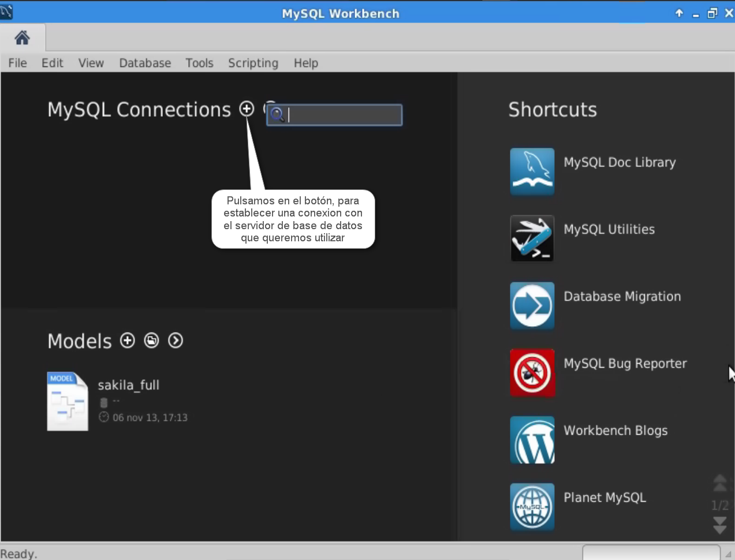This screenshot has width=735, height=560.
Task: Open the Database menu
Action: [145, 63]
